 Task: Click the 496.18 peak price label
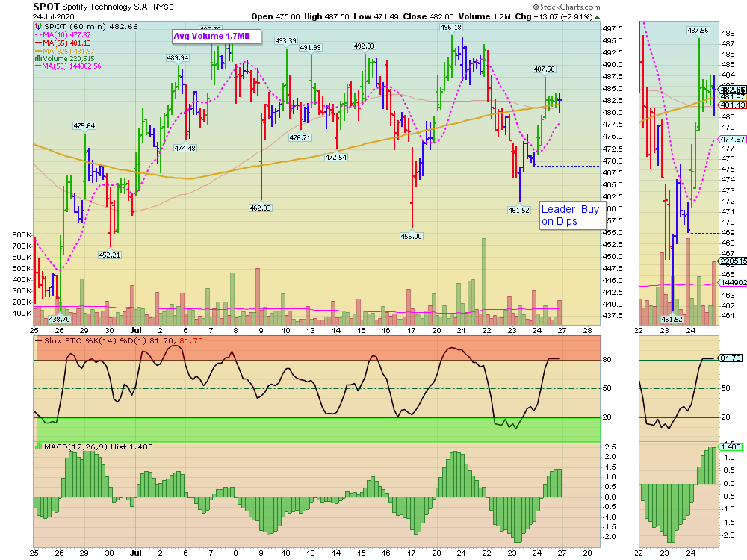(x=450, y=28)
